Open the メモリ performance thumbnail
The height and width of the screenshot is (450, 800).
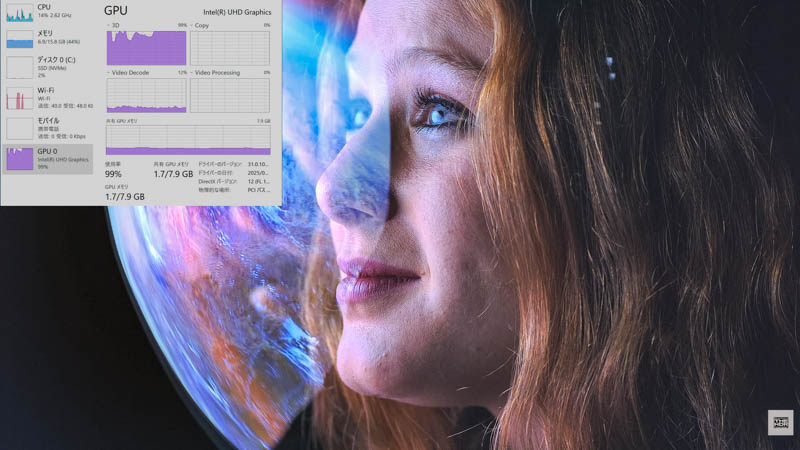click(20, 39)
